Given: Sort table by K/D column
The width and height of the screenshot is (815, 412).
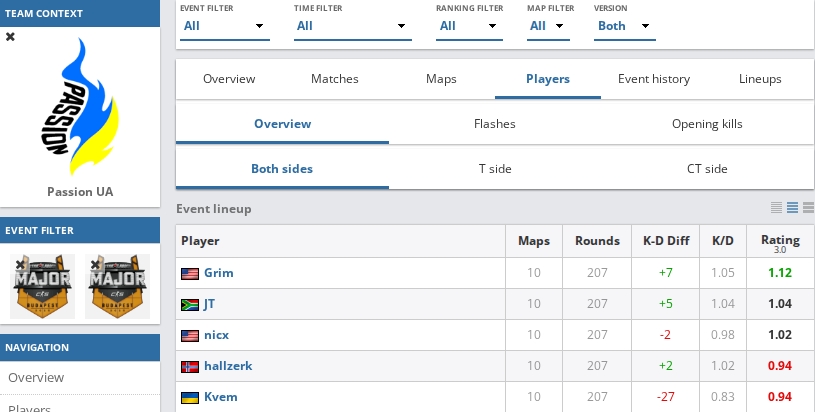Looking at the screenshot, I should 723,241.
